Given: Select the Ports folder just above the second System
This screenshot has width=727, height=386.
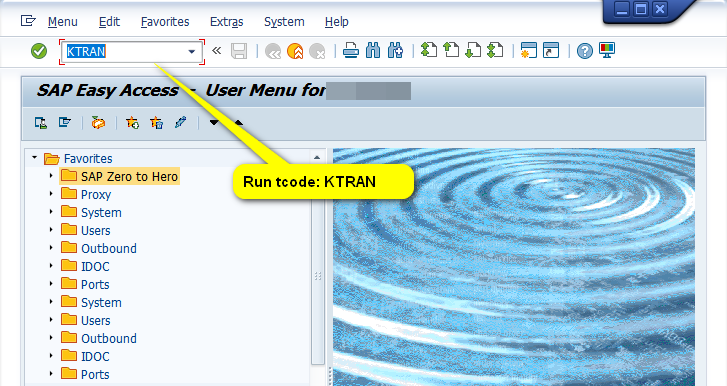Looking at the screenshot, I should [x=95, y=285].
